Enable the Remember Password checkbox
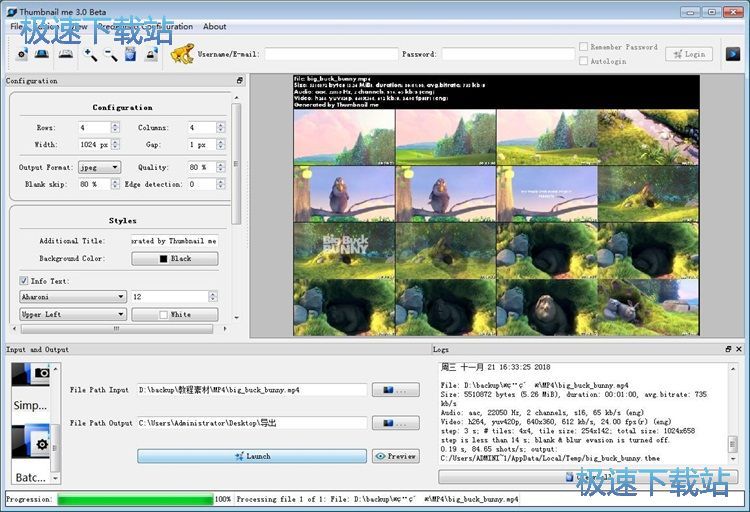This screenshot has height=512, width=750. point(584,46)
